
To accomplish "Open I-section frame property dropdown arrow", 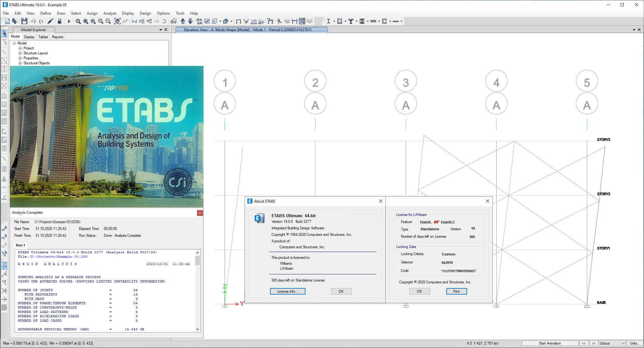I will tap(334, 21).
